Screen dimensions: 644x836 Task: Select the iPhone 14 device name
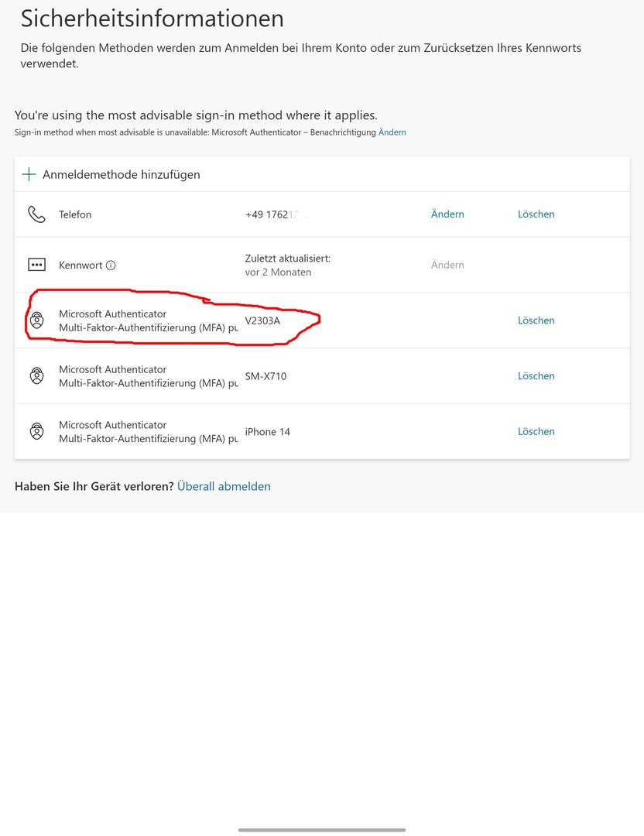tap(267, 431)
